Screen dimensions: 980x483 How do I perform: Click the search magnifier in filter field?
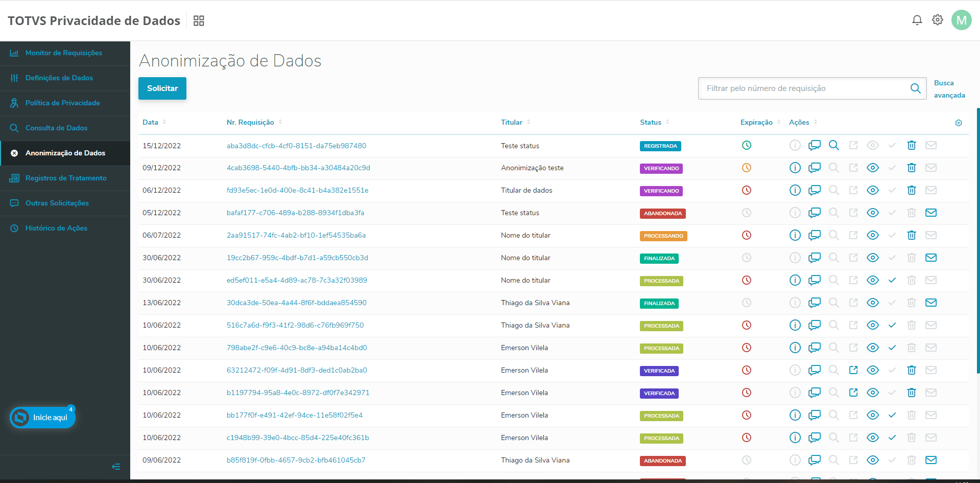click(916, 88)
